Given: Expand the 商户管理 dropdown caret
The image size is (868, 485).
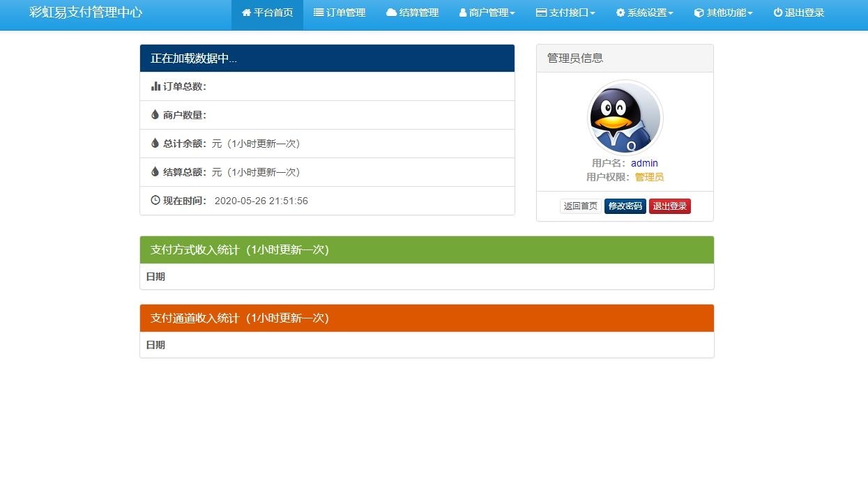Looking at the screenshot, I should pyautogui.click(x=512, y=13).
